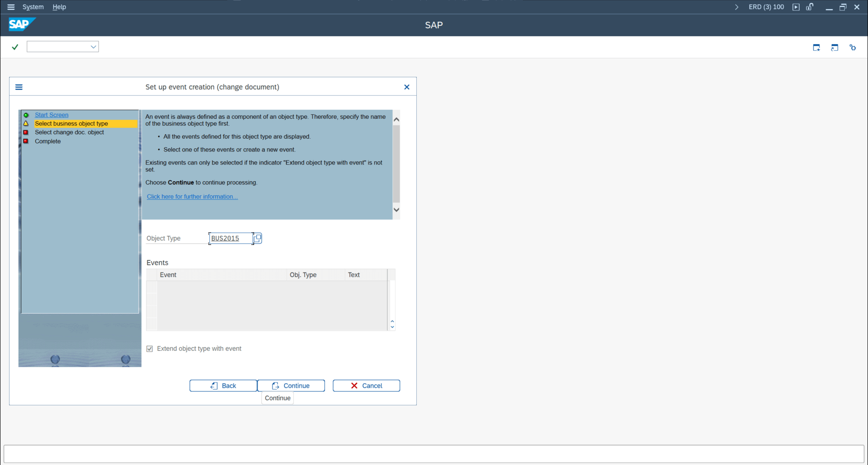This screenshot has width=868, height=465.
Task: Click the green status icon of Start Screen
Action: [26, 115]
